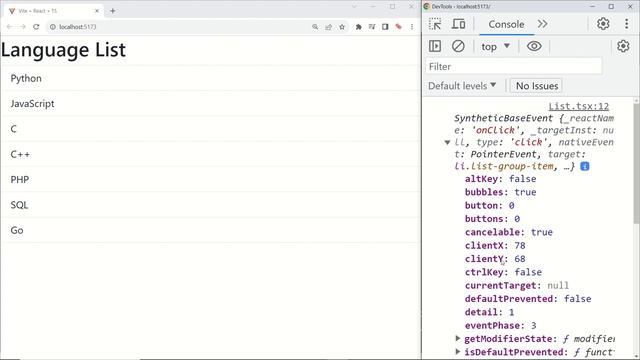Expand the getModifierState function entry

click(x=458, y=338)
